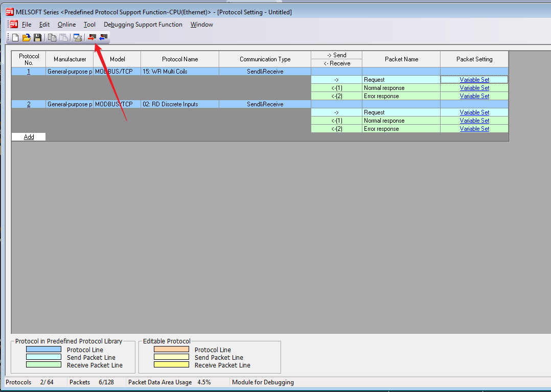Click the blue Protocol Line legend swatch
The image size is (551, 392).
pyautogui.click(x=43, y=350)
